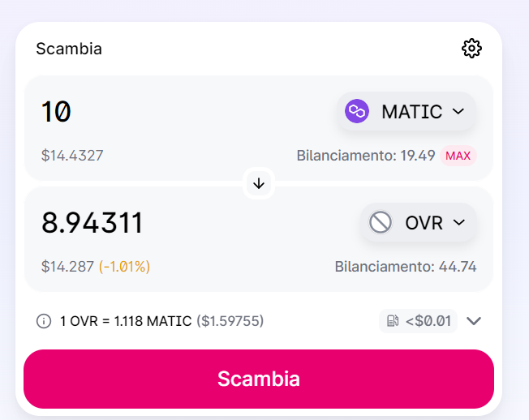The height and width of the screenshot is (420, 529).
Task: Click the Bilanciamento 44.74 balance text
Action: [405, 266]
